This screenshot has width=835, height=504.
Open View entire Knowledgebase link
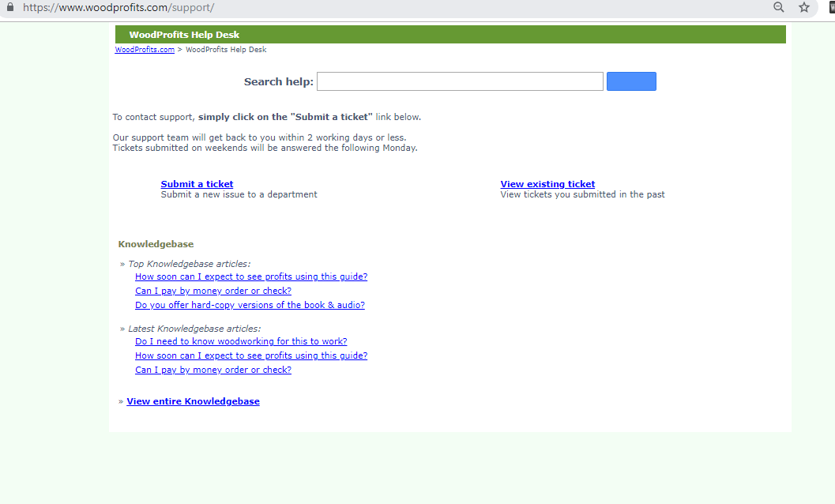(x=194, y=401)
